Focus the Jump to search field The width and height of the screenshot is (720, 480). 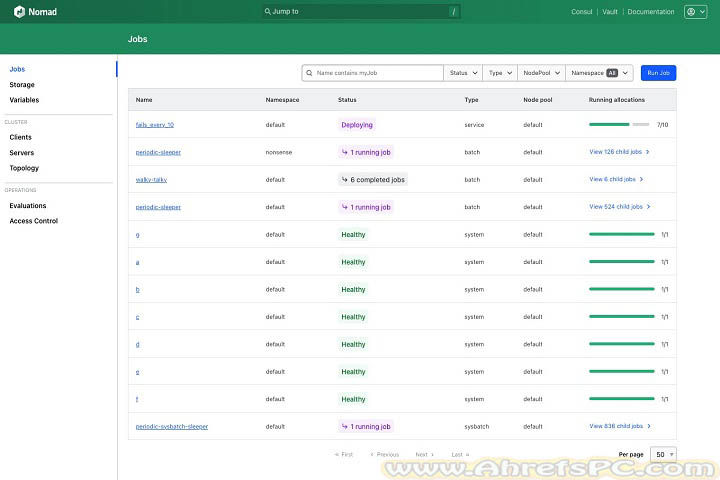pos(361,11)
